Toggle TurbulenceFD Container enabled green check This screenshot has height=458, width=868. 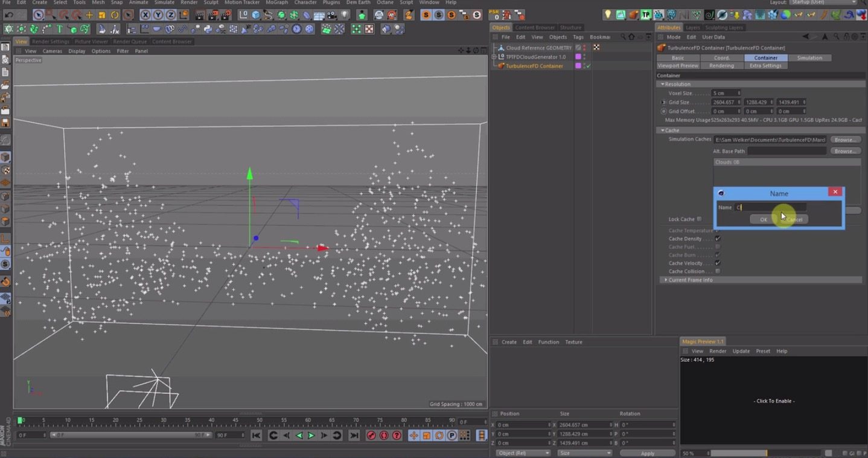(589, 66)
